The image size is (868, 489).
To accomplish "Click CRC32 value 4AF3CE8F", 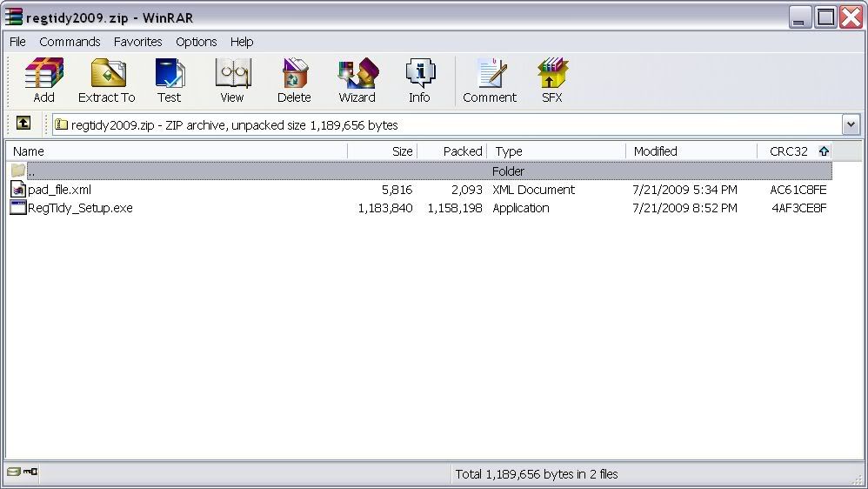I will (x=799, y=208).
